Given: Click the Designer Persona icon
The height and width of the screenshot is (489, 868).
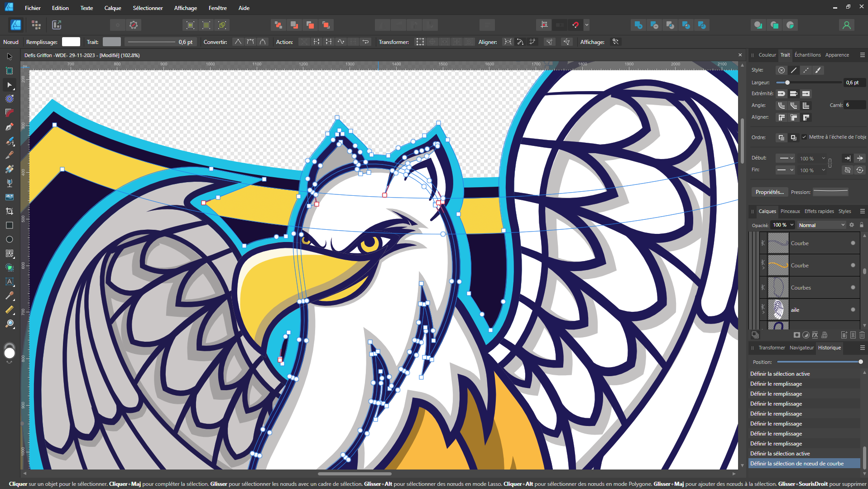Looking at the screenshot, I should click(16, 25).
